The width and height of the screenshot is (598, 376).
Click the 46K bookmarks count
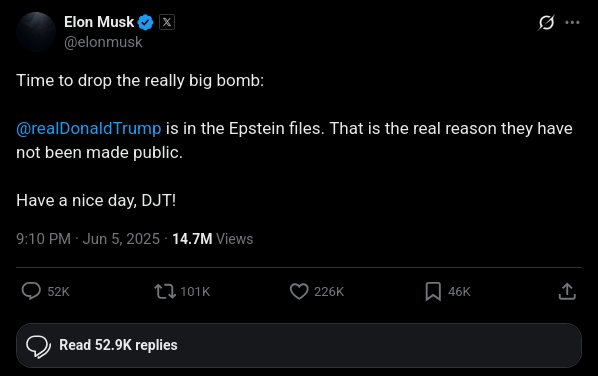459,292
